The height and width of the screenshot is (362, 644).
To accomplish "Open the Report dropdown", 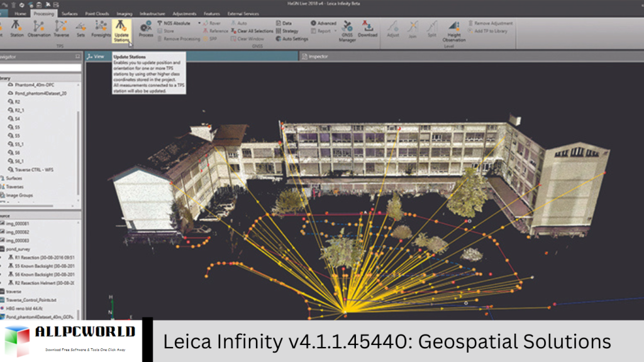I will coord(324,31).
